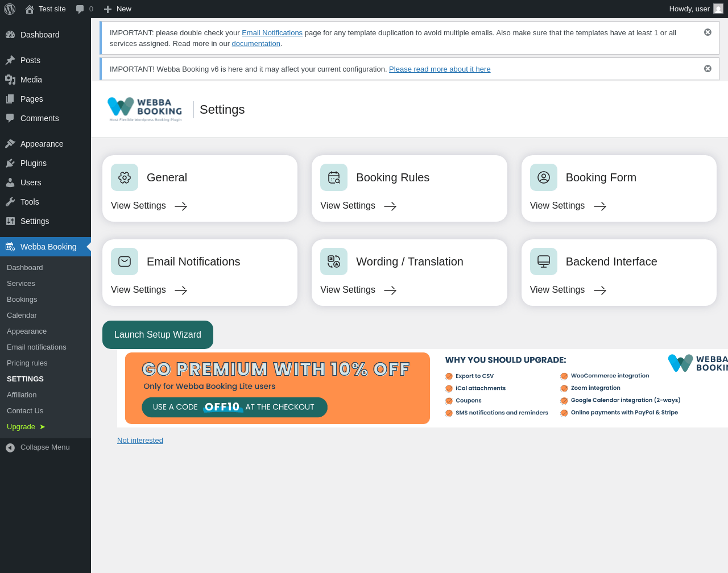Open Tools menu
Screen dimensions: 728x573
[45, 202]
